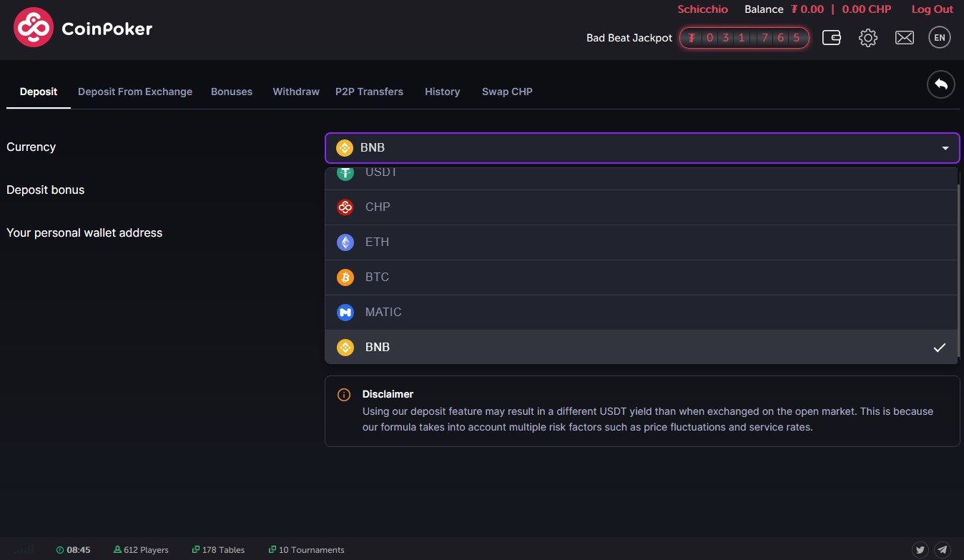Click the 08:45 clock text

pos(79,550)
